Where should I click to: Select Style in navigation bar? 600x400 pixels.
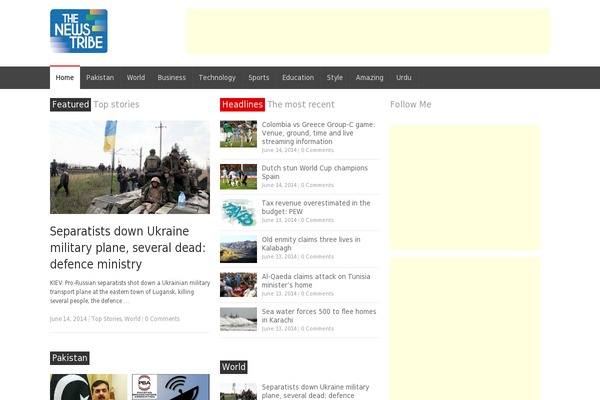coord(335,78)
